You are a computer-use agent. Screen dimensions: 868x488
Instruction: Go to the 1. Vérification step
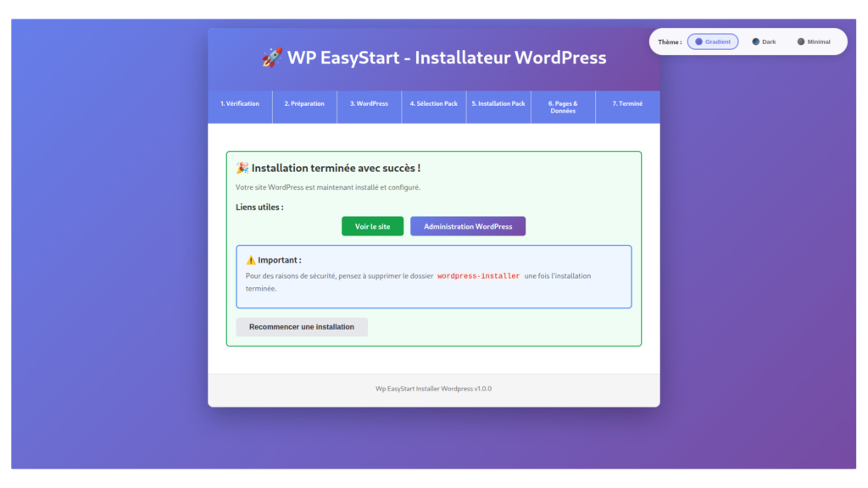coord(240,104)
